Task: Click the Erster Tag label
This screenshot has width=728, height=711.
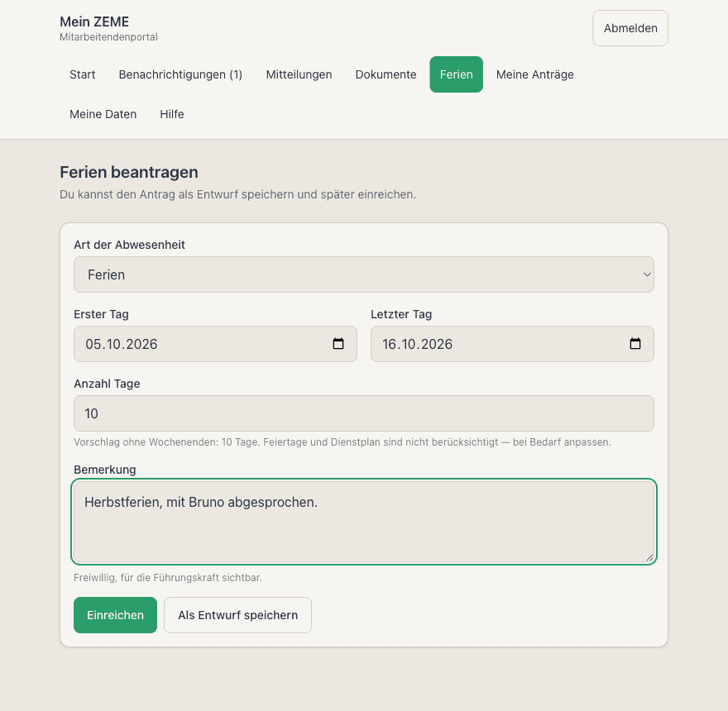Action: (101, 314)
